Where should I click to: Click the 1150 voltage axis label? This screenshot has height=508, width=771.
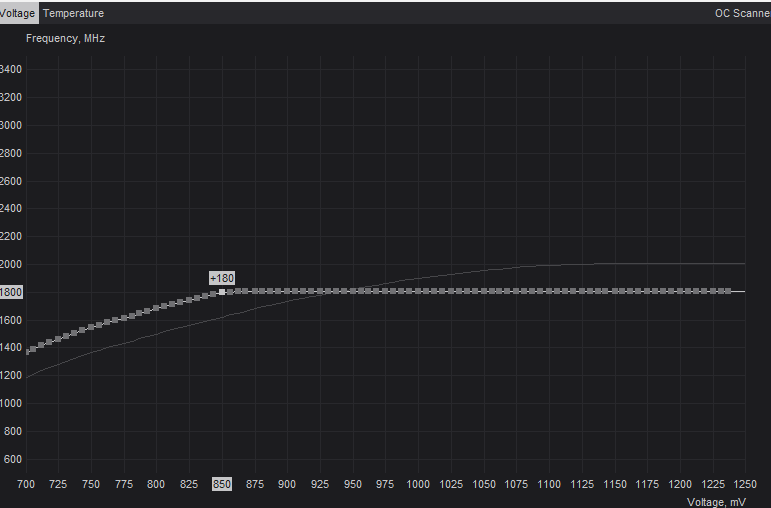click(615, 484)
